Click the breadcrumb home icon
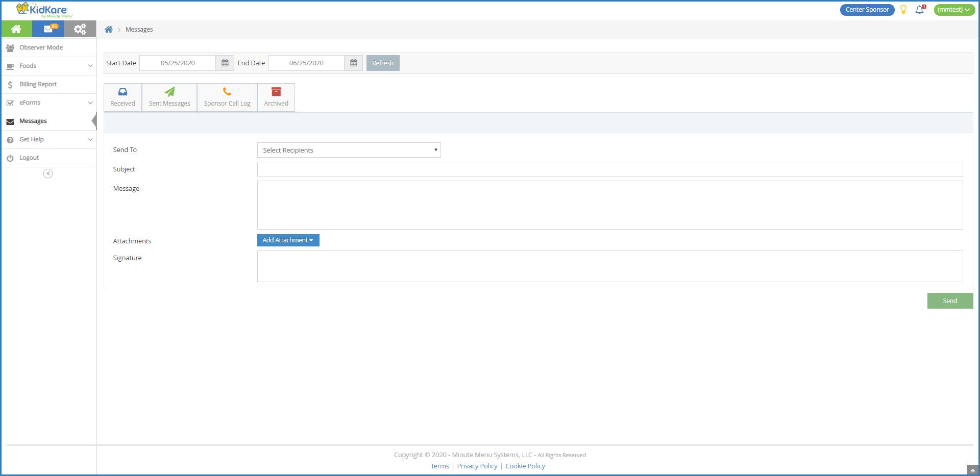Viewport: 980px width, 476px height. (x=108, y=30)
